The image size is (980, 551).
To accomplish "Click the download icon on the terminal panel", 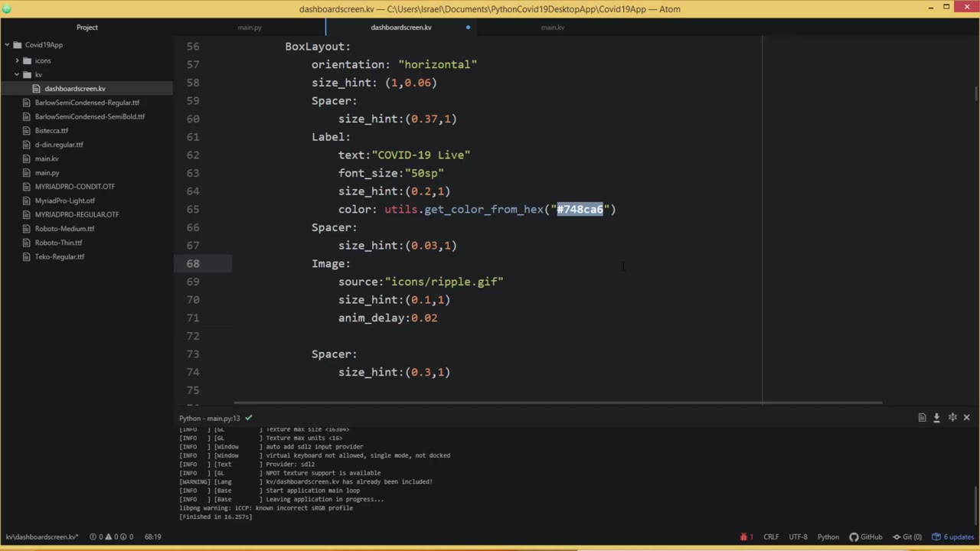I will [x=936, y=417].
